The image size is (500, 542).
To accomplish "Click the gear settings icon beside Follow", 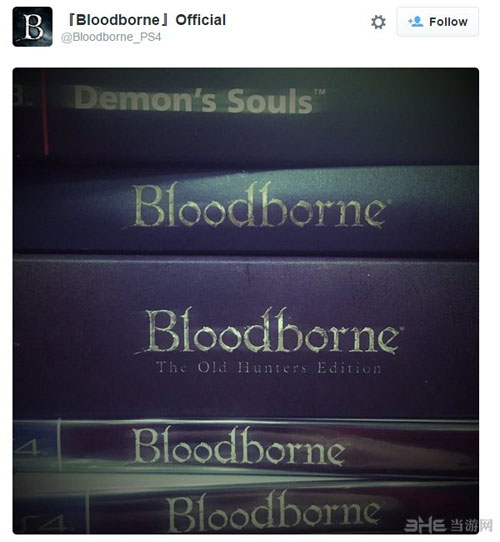I will pyautogui.click(x=378, y=22).
